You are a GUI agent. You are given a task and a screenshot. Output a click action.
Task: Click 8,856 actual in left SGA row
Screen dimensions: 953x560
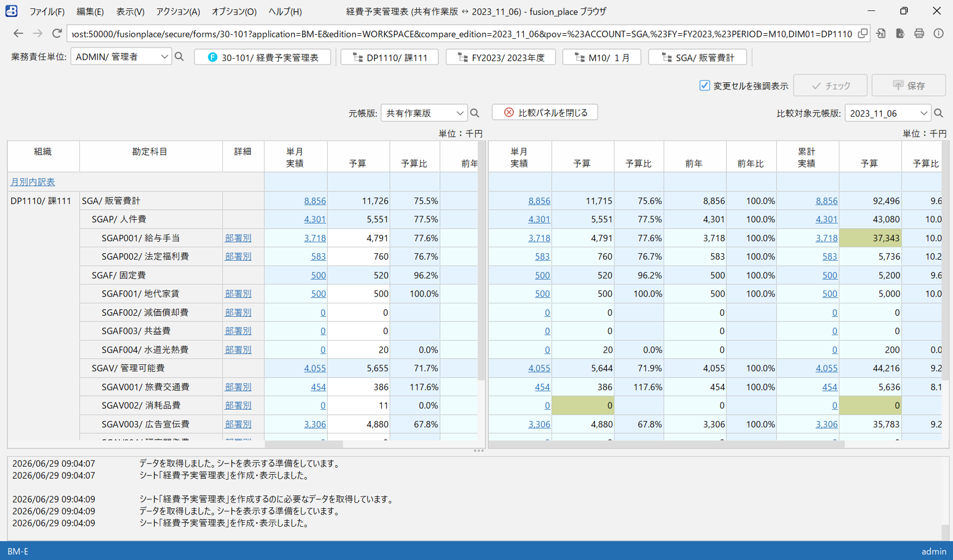click(315, 201)
